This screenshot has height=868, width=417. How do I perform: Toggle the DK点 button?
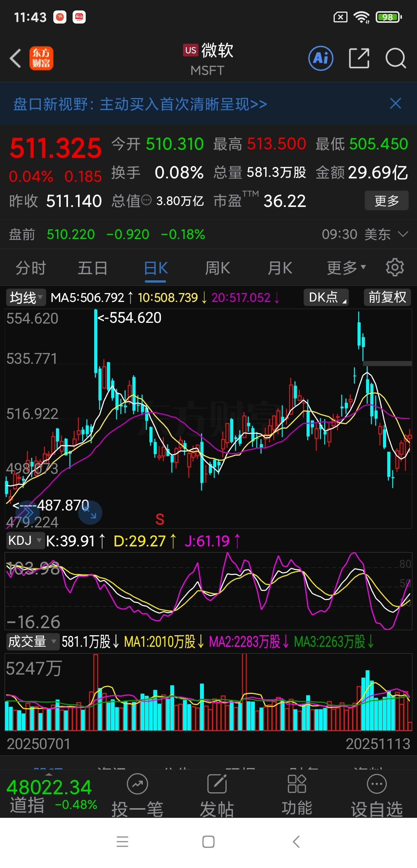pos(327,297)
